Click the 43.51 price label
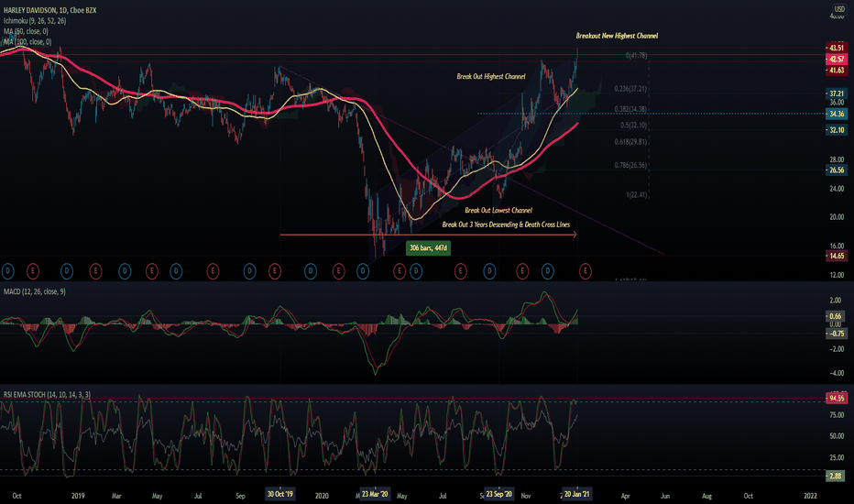 [836, 48]
